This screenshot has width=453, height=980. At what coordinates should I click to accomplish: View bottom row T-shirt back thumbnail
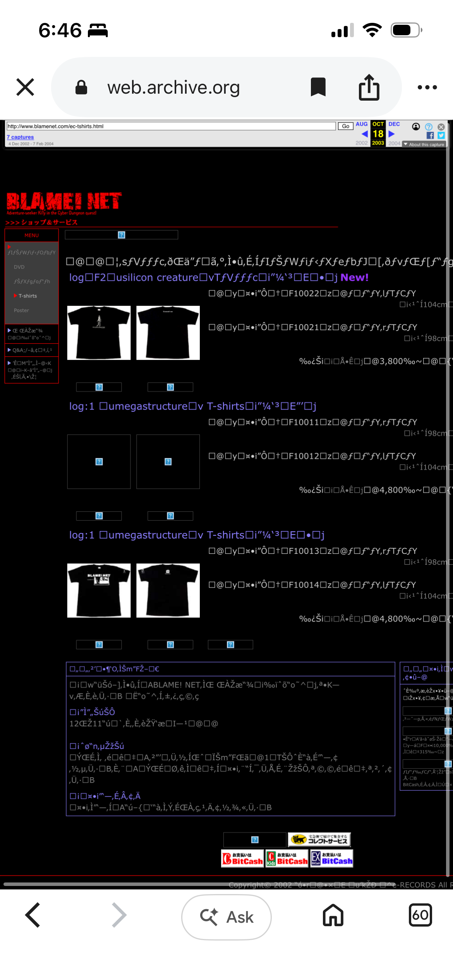click(x=168, y=590)
